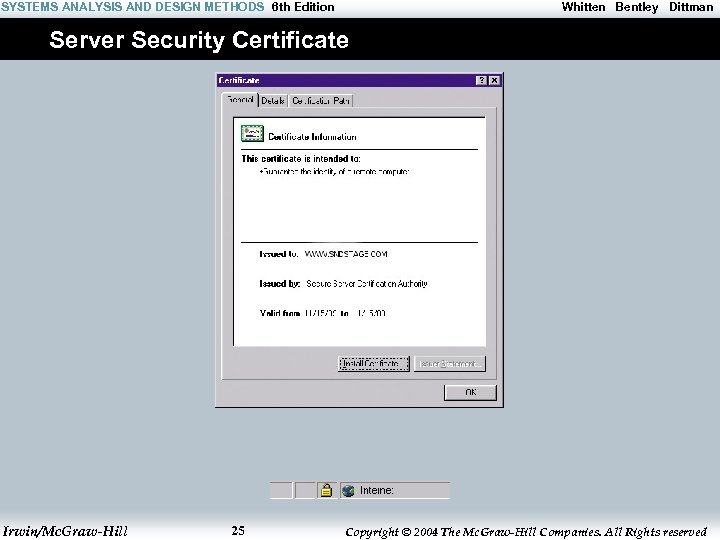Click the Issuer Statement button

(x=450, y=364)
